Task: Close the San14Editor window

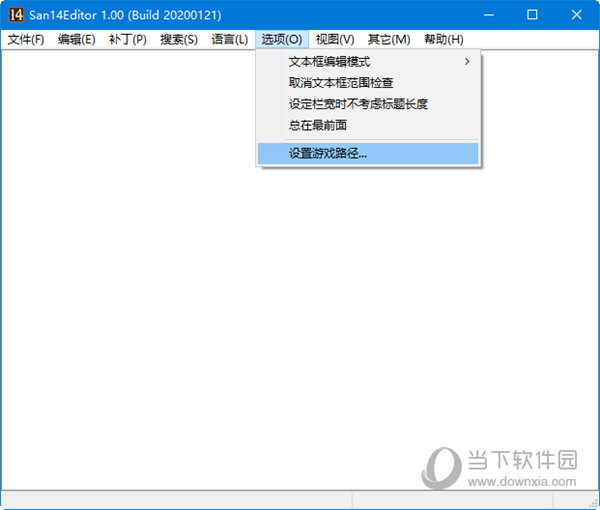Action: (x=577, y=15)
